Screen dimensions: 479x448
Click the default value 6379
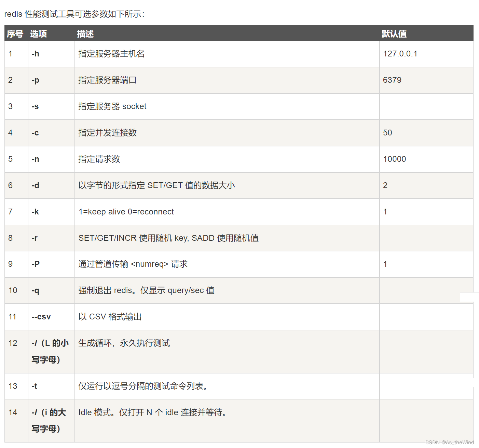392,80
